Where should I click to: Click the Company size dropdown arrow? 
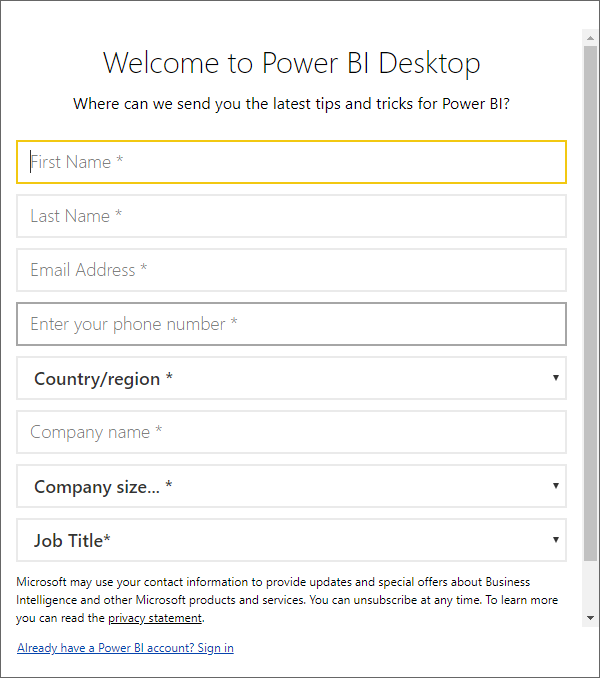coord(556,486)
